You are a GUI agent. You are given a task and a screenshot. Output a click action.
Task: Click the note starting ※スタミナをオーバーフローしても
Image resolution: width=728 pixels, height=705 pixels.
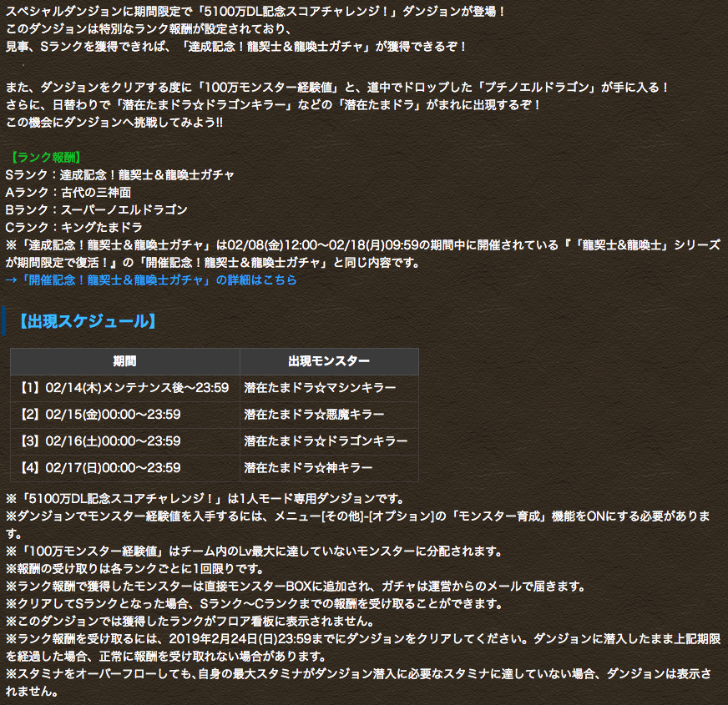[x=358, y=682]
